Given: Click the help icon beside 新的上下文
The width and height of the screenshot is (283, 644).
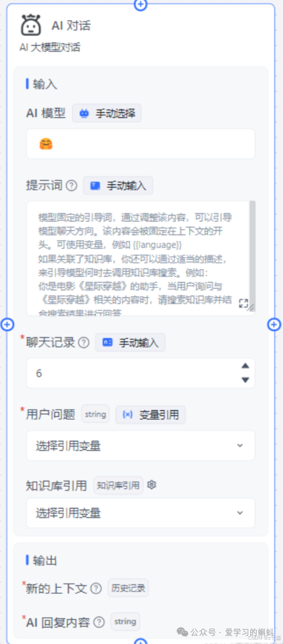Looking at the screenshot, I should coord(96,588).
